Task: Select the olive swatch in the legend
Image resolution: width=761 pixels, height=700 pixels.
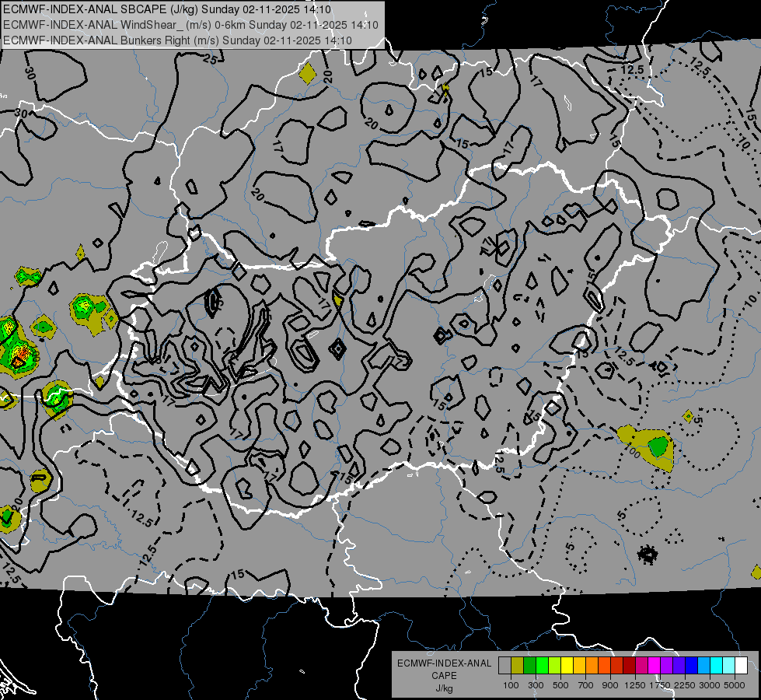Action: (x=518, y=666)
